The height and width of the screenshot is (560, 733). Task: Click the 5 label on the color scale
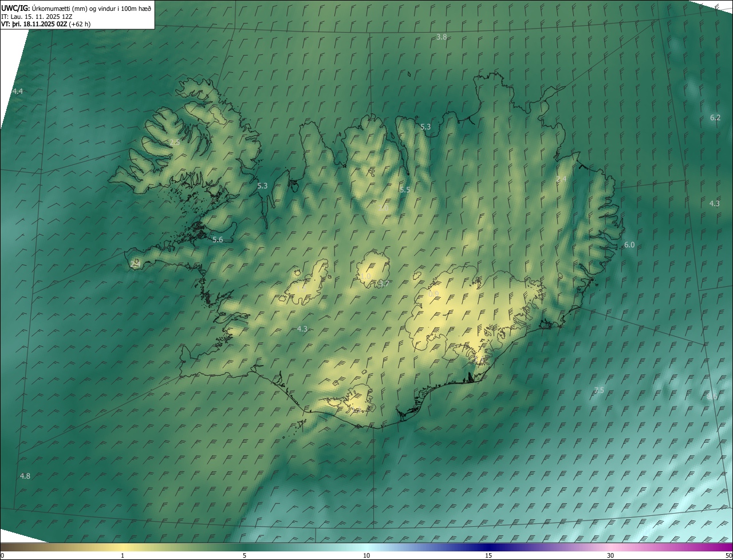[x=245, y=555]
